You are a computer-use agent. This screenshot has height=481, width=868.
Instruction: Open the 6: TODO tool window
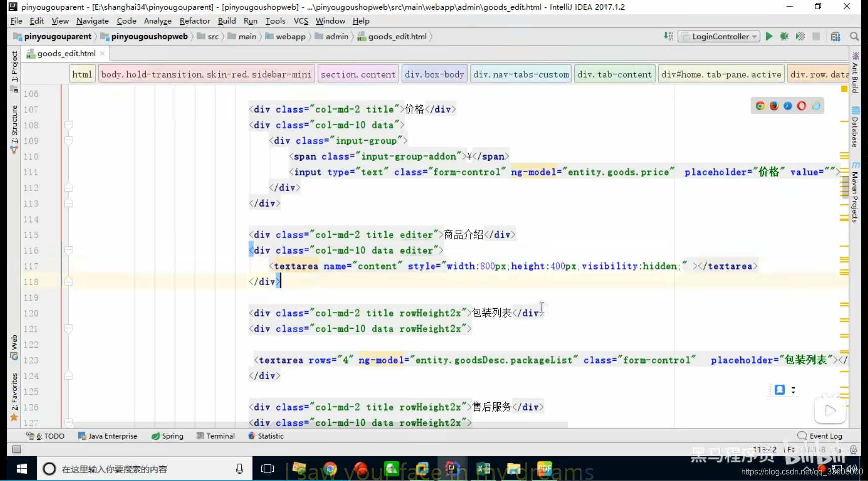tap(45, 436)
